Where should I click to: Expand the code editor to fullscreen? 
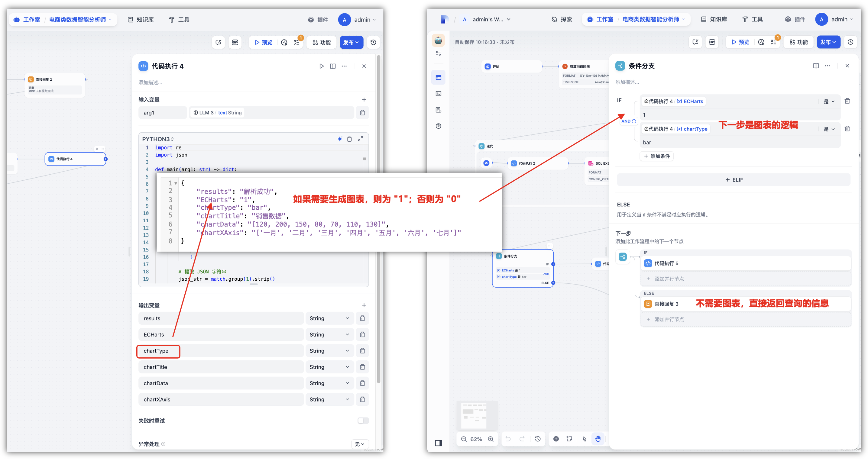360,139
